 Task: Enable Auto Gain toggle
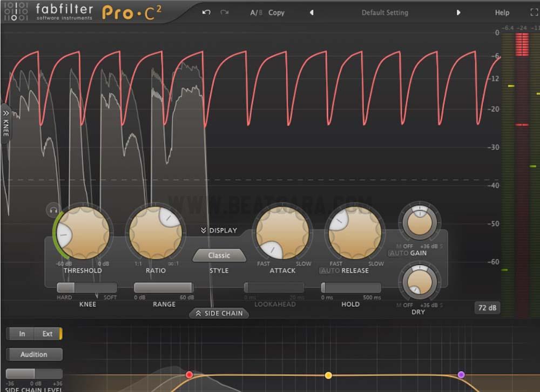(399, 253)
